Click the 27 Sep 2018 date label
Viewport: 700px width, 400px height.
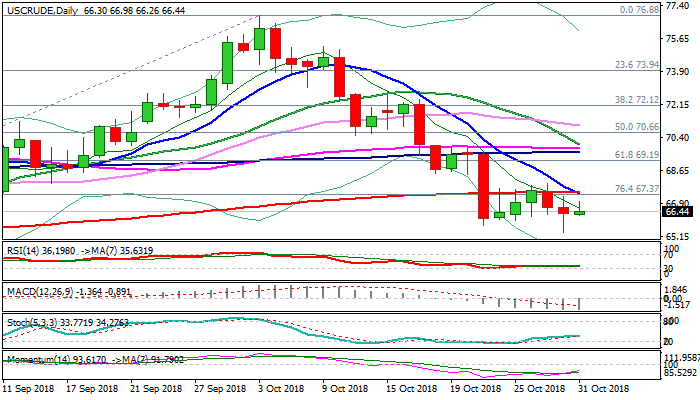tap(221, 388)
